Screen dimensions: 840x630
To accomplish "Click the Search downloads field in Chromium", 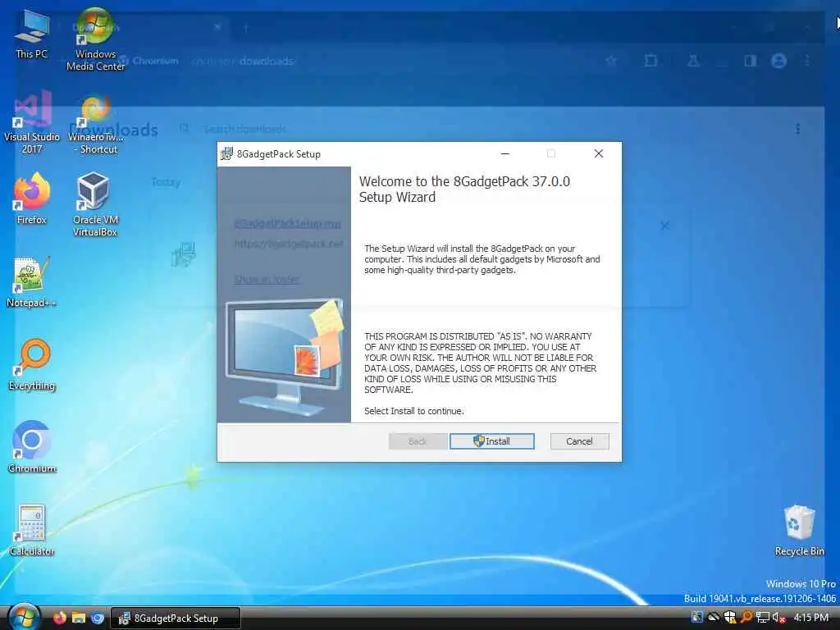I will [244, 129].
